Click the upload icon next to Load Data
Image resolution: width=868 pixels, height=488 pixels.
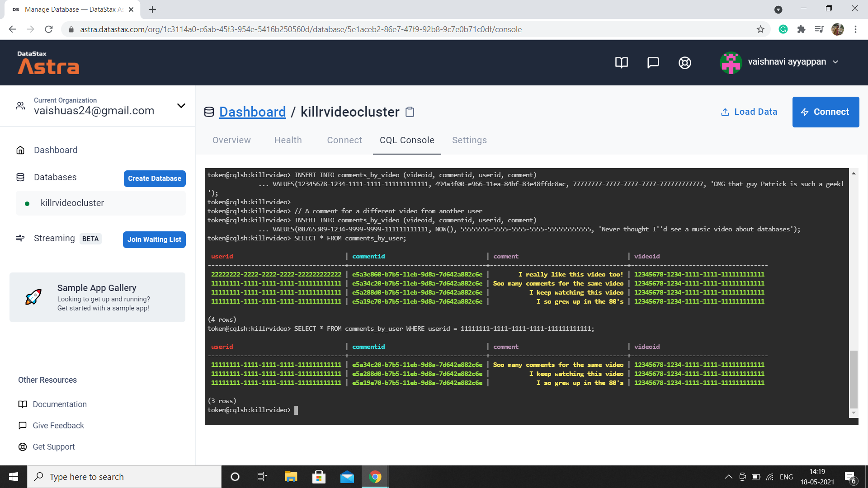pyautogui.click(x=725, y=112)
